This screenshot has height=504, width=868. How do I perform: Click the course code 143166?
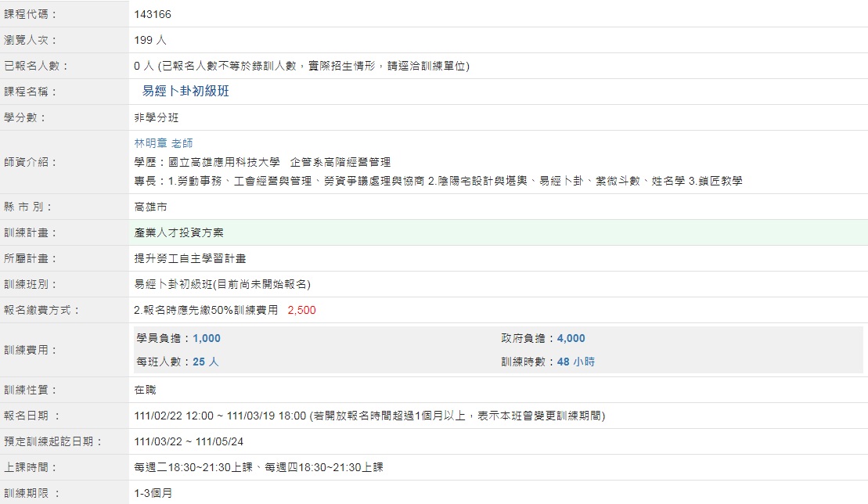click(x=153, y=14)
